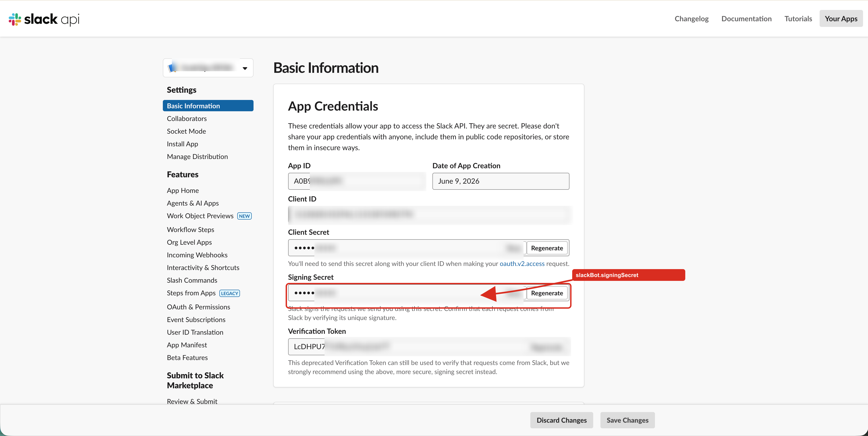Click Save Changes
This screenshot has width=868, height=436.
pyautogui.click(x=627, y=420)
